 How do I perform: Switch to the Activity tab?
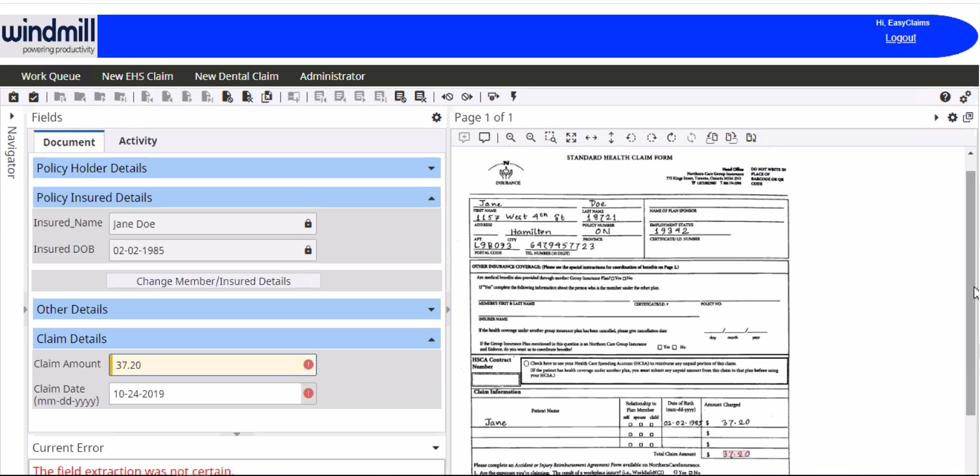(x=138, y=141)
